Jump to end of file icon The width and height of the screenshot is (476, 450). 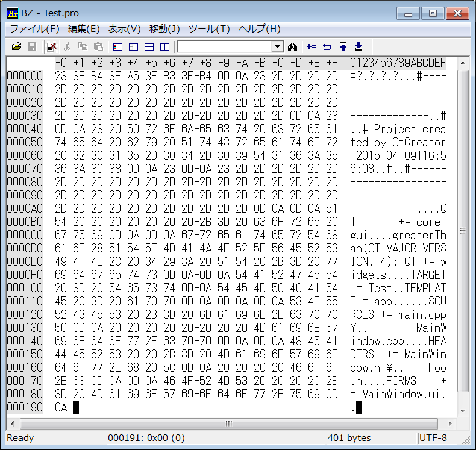click(359, 46)
